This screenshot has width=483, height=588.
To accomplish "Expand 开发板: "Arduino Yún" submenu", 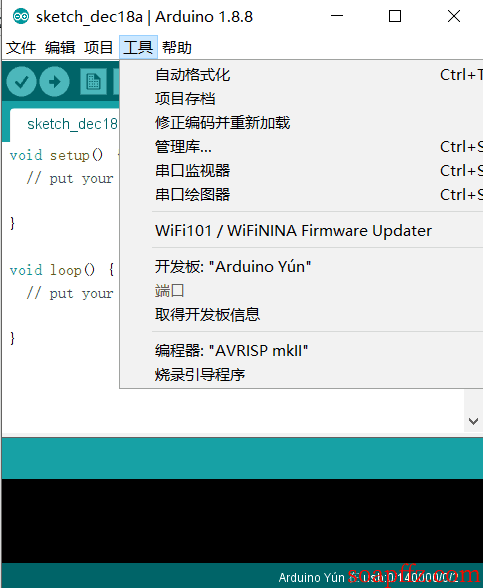I will coord(301,267).
